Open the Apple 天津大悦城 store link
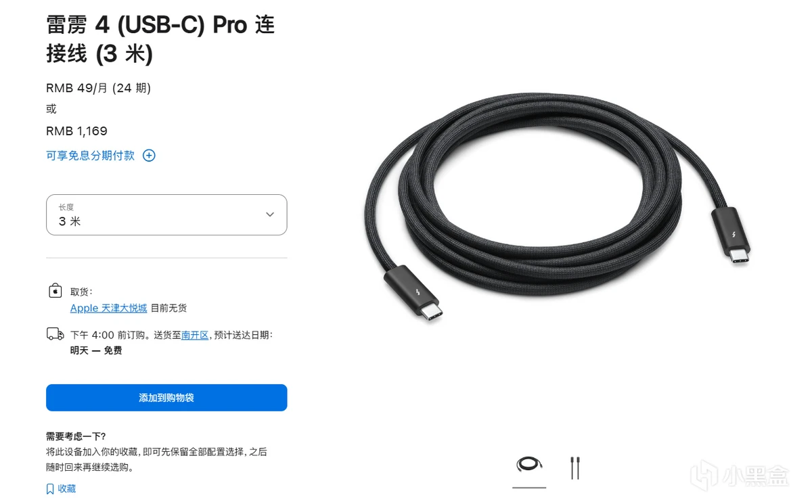812x504 pixels. click(x=108, y=308)
